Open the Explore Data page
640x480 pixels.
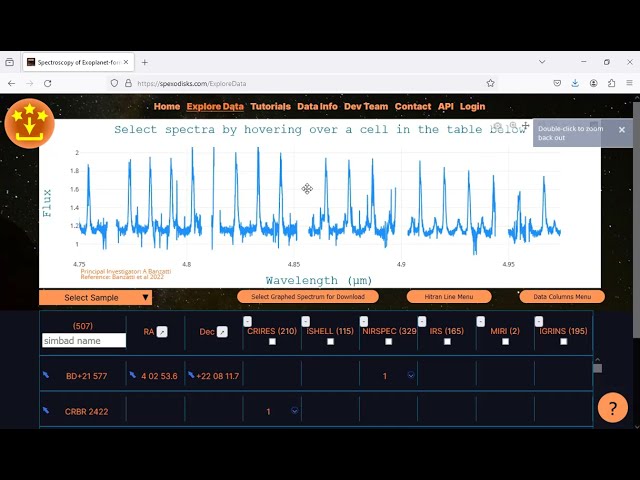(x=215, y=107)
